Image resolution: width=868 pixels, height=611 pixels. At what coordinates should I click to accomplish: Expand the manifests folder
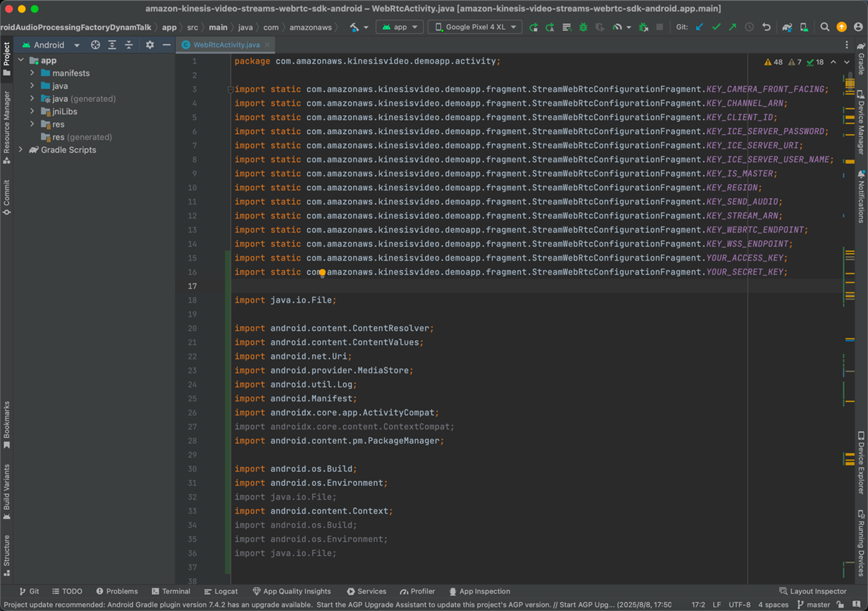click(32, 73)
